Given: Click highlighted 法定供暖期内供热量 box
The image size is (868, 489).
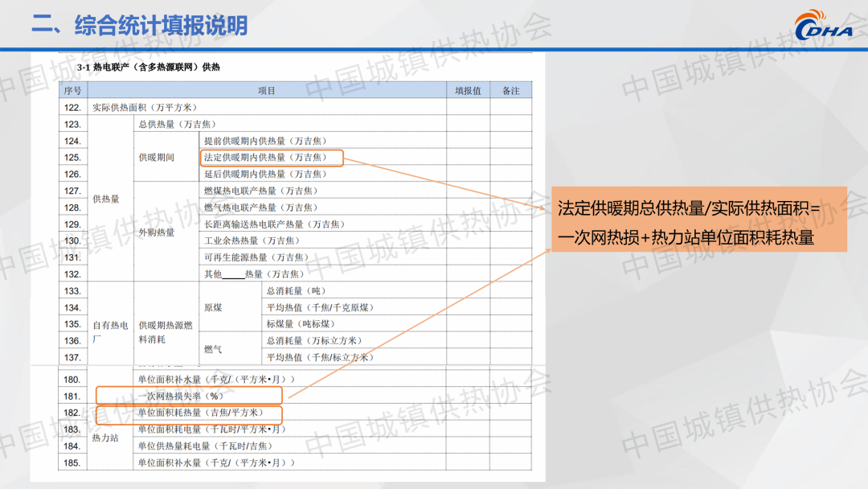Looking at the screenshot, I should coord(272,158).
